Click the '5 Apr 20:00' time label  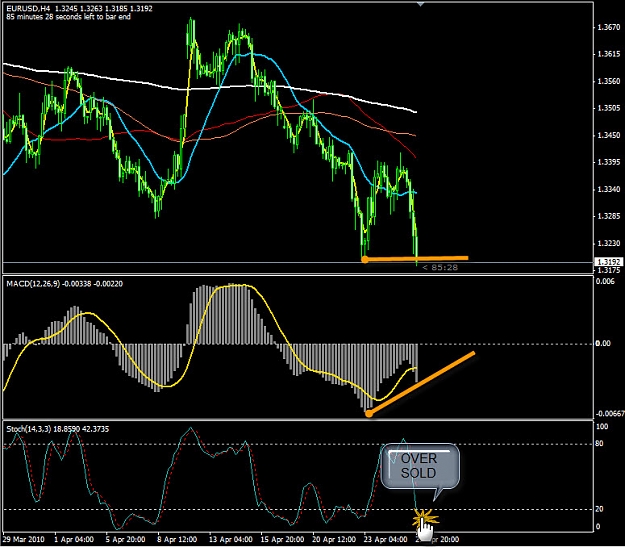(126, 539)
